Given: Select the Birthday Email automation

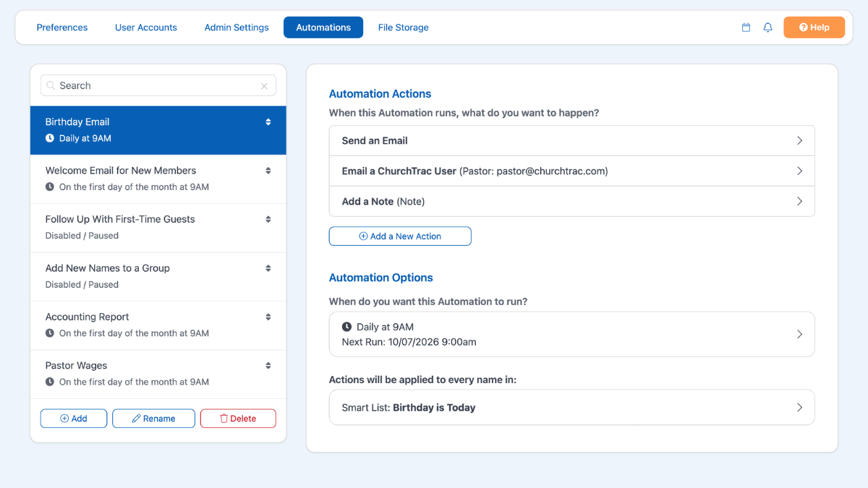Looking at the screenshot, I should 158,130.
